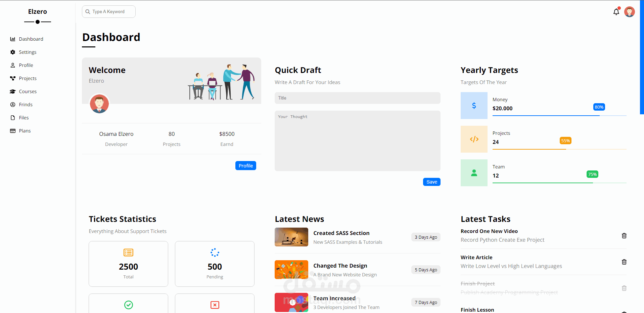This screenshot has height=313, width=644.
Task: Click the Team progress bar at 75%
Action: (x=559, y=183)
